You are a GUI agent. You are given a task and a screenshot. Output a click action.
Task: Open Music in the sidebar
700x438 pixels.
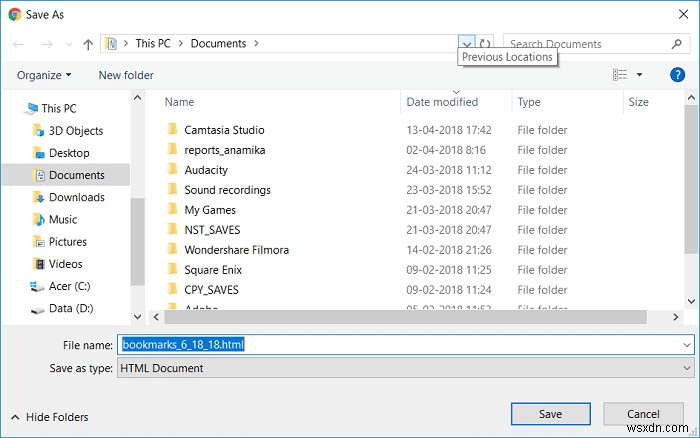(54, 220)
